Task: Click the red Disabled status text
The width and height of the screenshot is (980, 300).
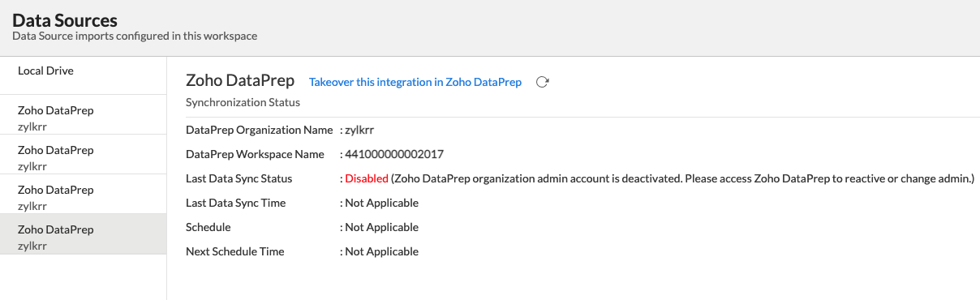Action: [367, 178]
